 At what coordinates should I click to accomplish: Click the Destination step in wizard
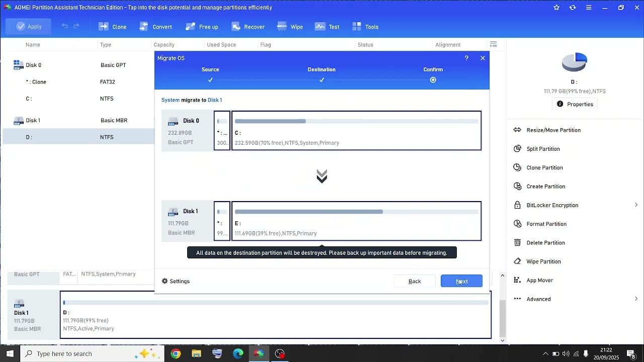(x=321, y=69)
